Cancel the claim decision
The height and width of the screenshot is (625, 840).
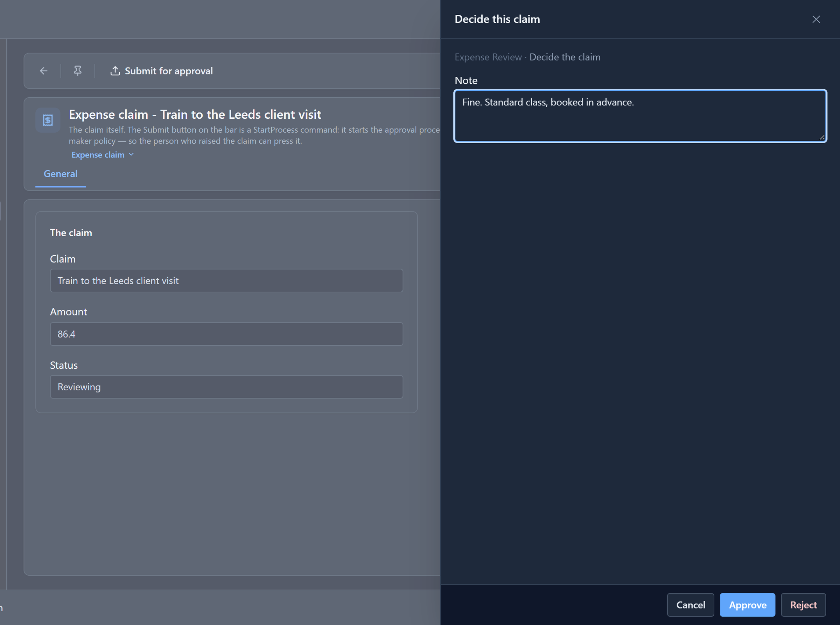point(691,605)
